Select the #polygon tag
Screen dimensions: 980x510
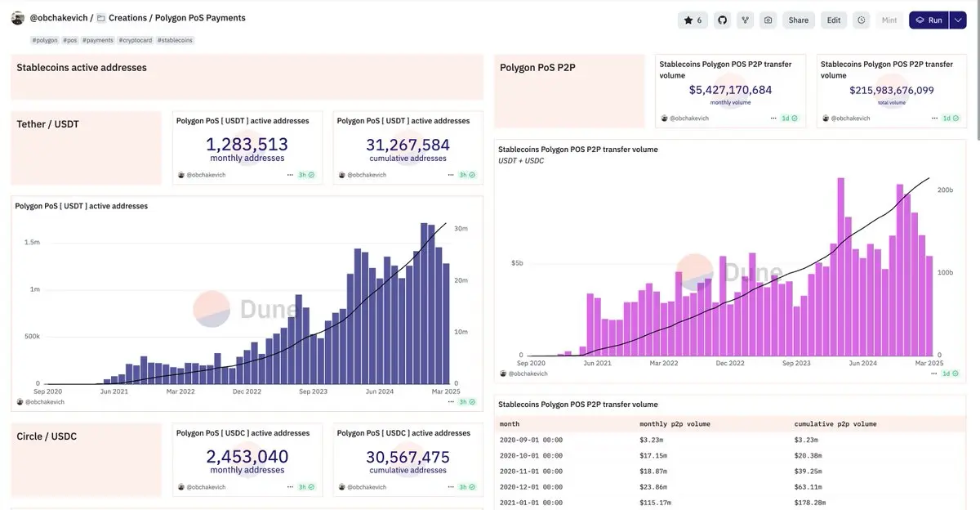45,40
